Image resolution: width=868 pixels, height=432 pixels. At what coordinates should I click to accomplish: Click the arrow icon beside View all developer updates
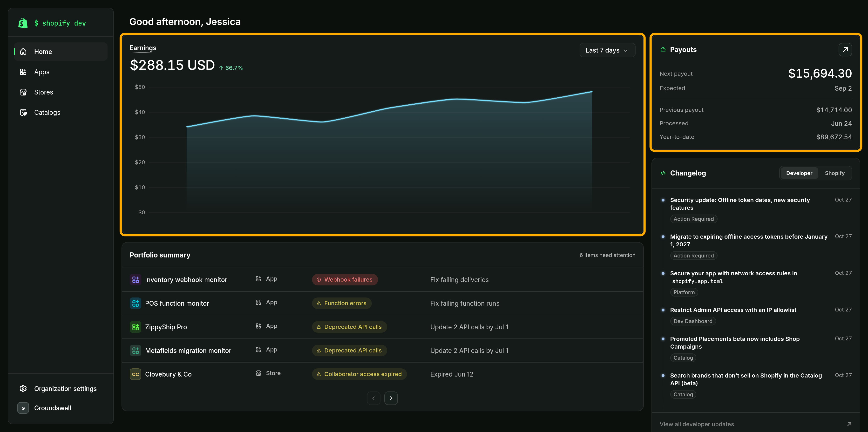(849, 424)
